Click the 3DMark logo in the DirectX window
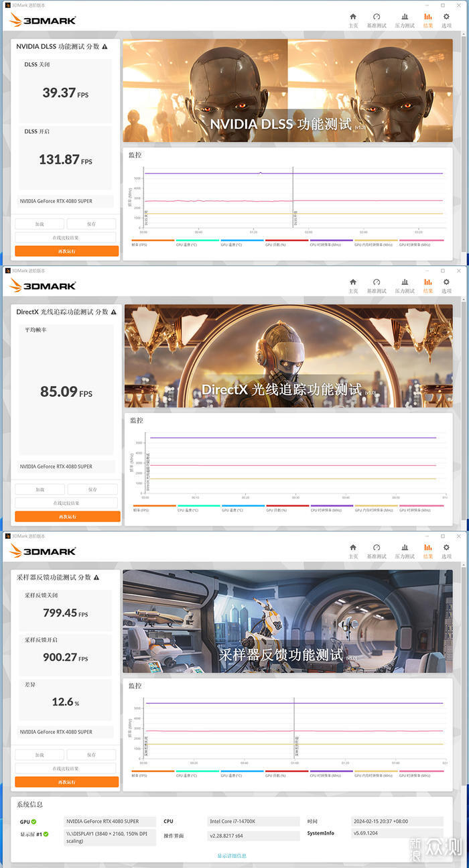Screen dimensions: 469x868 pos(43,286)
